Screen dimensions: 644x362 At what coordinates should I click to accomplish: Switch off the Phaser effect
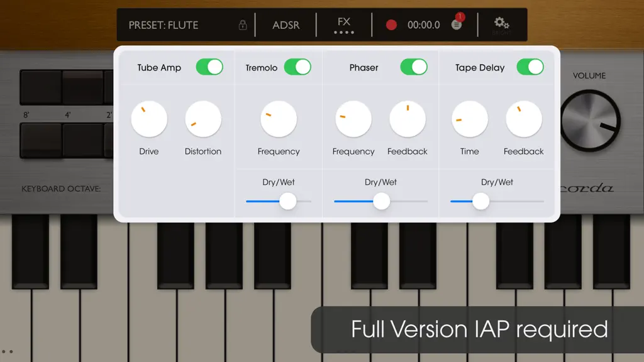pyautogui.click(x=414, y=67)
